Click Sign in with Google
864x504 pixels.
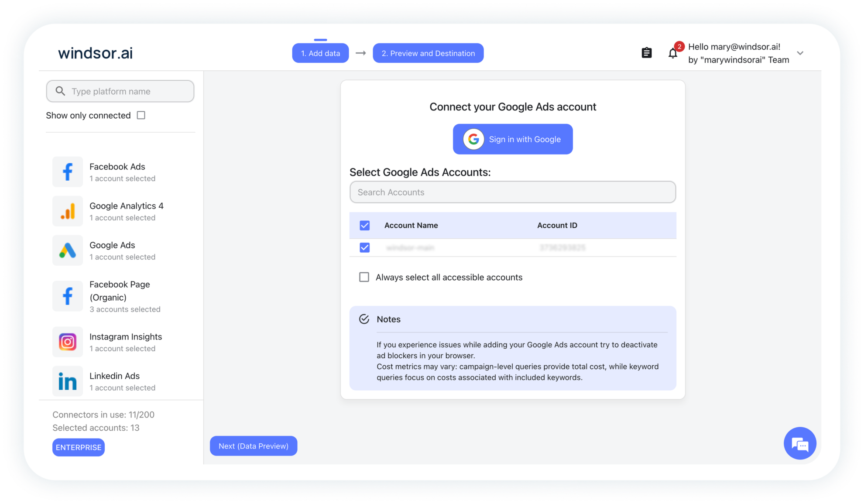coord(512,139)
